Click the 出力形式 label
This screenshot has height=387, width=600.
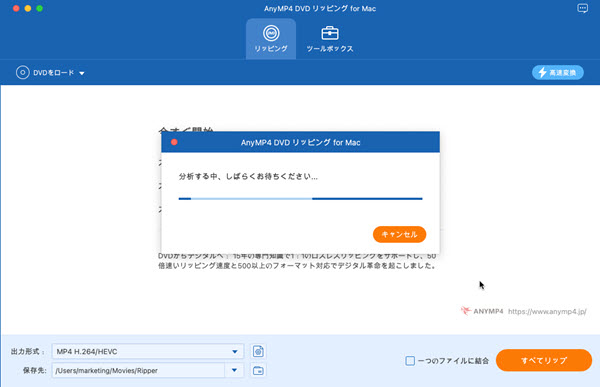(27, 351)
